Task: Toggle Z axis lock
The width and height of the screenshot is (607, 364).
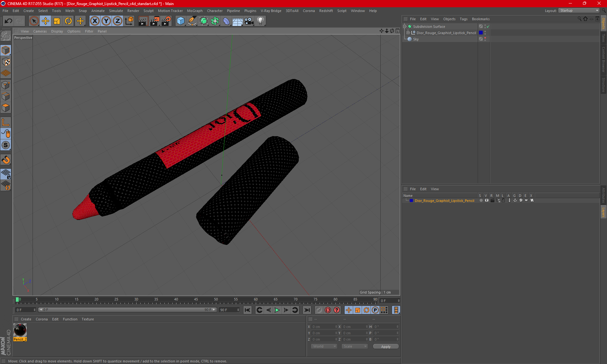Action: click(x=117, y=21)
